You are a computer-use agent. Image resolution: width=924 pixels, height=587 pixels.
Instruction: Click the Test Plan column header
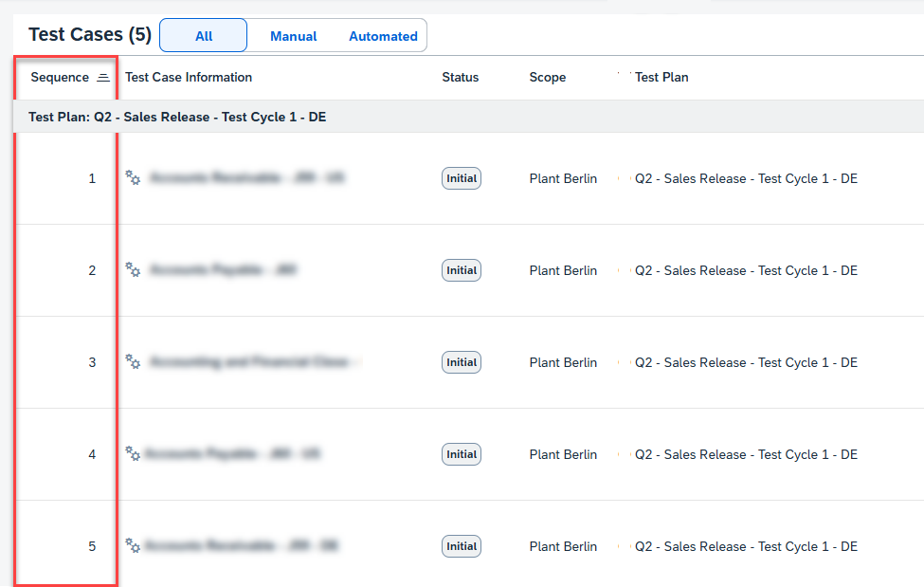pos(661,77)
